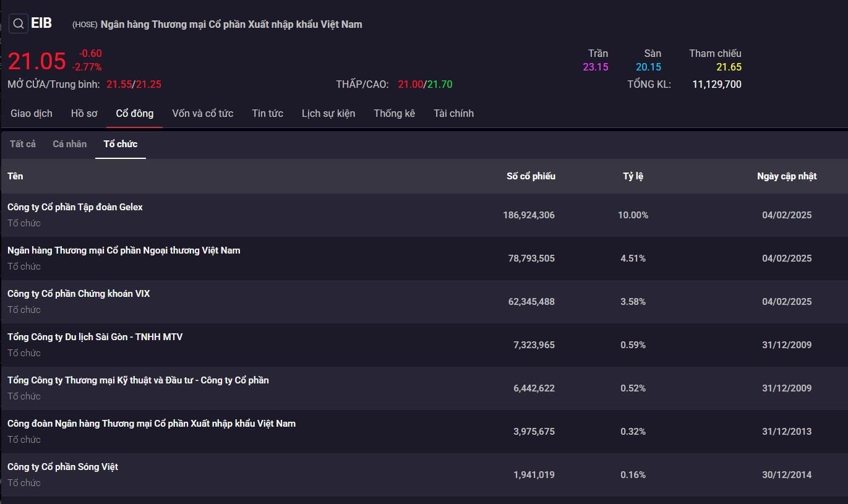848x504 pixels.
Task: Switch to the Thống kê tab
Action: click(395, 113)
